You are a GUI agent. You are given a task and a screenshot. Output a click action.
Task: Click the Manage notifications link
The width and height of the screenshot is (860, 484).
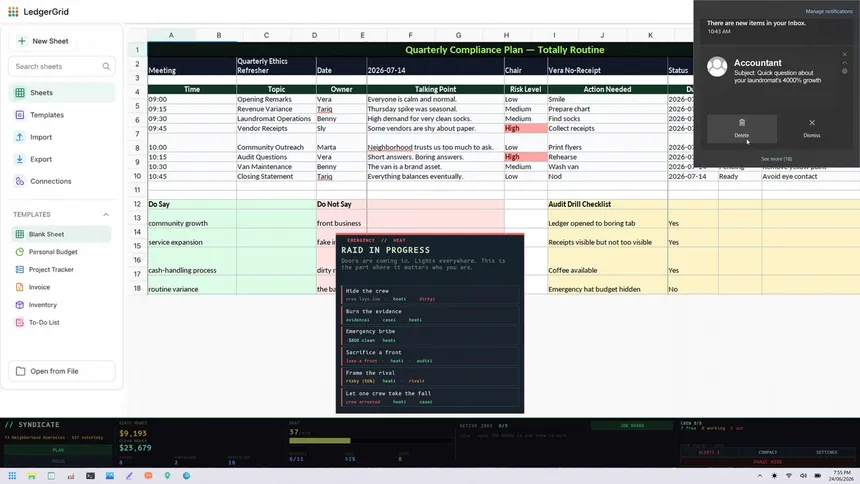pyautogui.click(x=829, y=12)
